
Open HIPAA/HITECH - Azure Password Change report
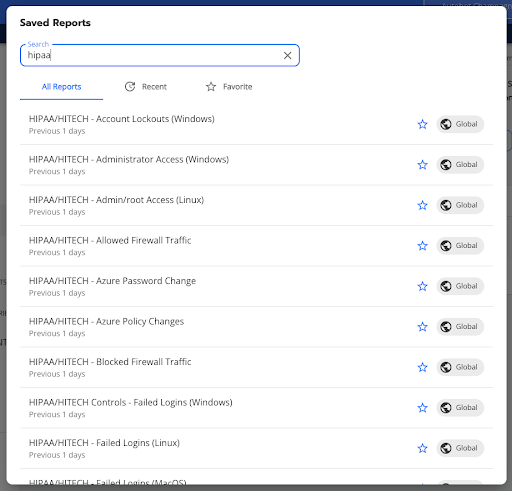coord(256,286)
